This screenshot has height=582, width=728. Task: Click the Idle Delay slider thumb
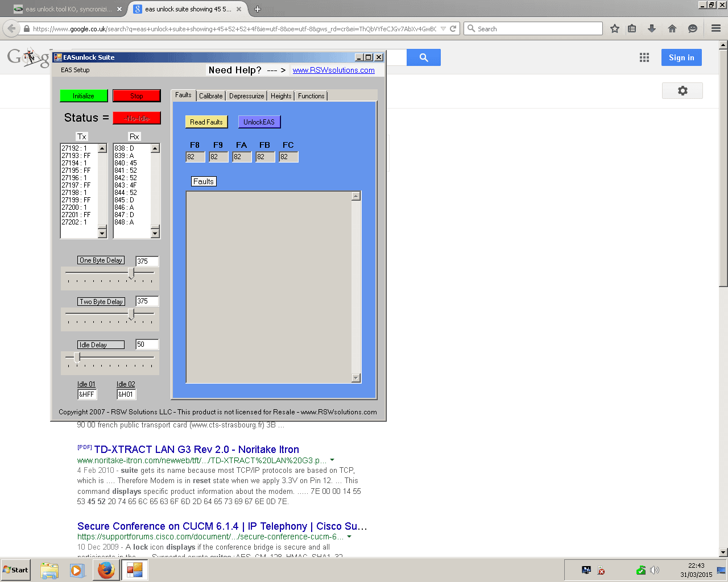tap(77, 357)
